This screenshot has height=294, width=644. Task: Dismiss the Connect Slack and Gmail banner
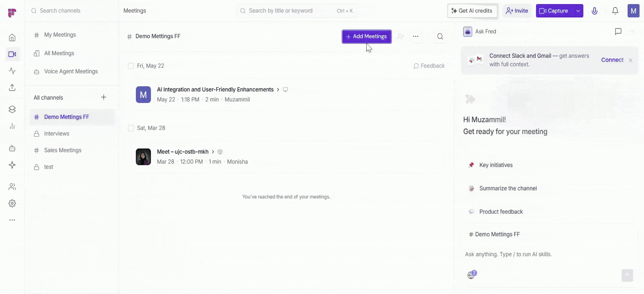(631, 60)
